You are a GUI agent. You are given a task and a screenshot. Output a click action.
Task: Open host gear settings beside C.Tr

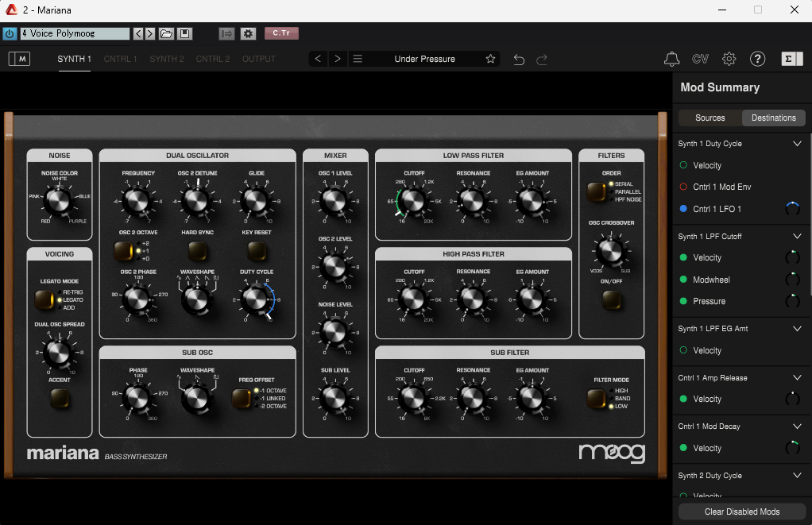pyautogui.click(x=249, y=33)
